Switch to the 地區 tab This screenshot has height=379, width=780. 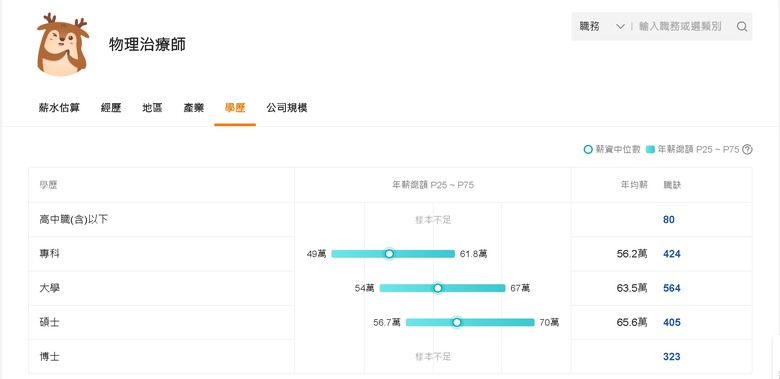pos(152,108)
